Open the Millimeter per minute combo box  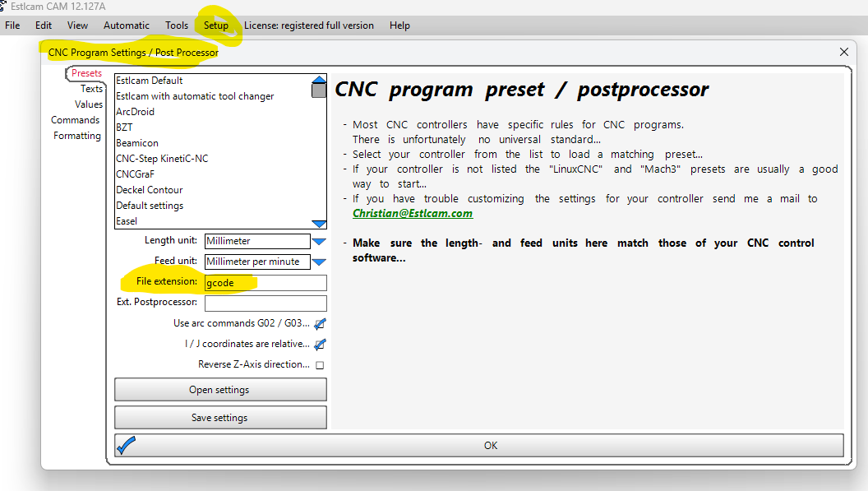tap(257, 262)
